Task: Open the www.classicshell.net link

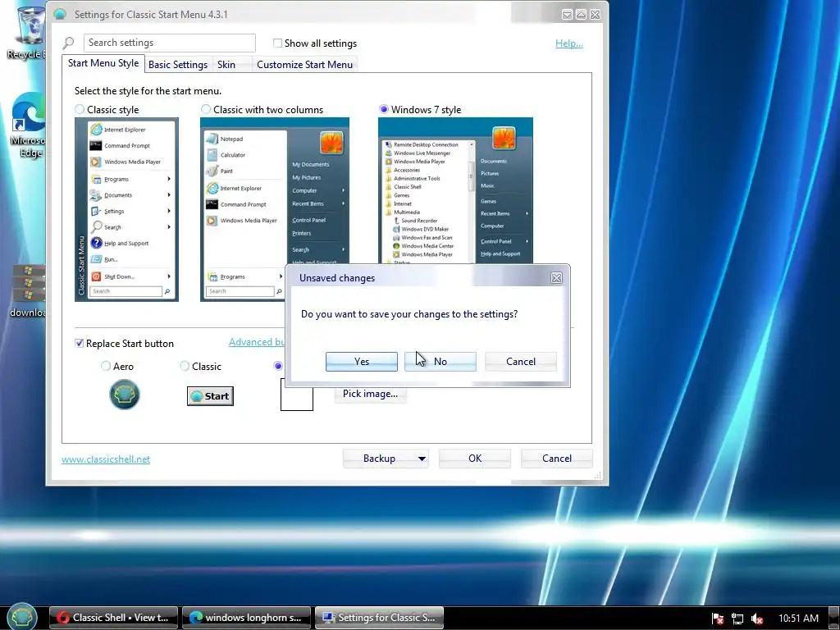Action: [106, 459]
